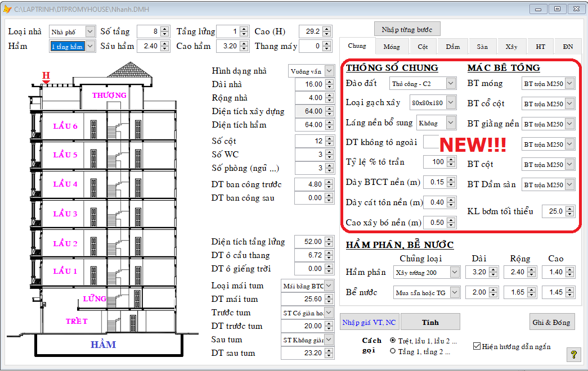Click the Nhập từng bước button

pyautogui.click(x=407, y=29)
